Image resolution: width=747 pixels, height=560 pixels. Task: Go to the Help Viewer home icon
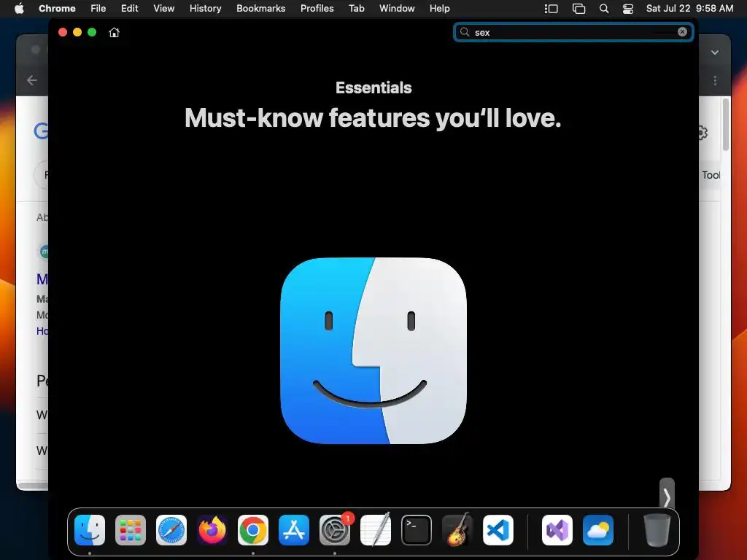[114, 32]
